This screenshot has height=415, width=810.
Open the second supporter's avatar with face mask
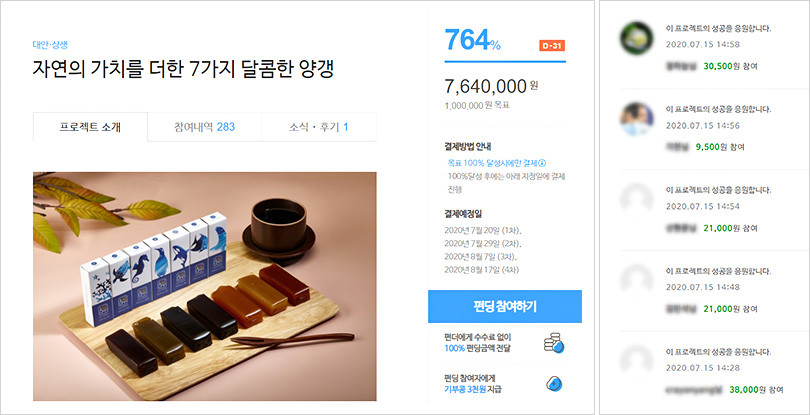click(x=636, y=119)
